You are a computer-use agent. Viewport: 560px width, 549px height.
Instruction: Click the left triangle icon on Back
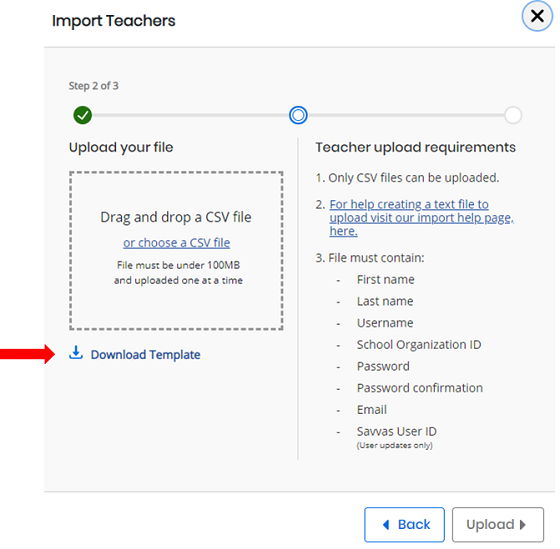click(x=386, y=525)
